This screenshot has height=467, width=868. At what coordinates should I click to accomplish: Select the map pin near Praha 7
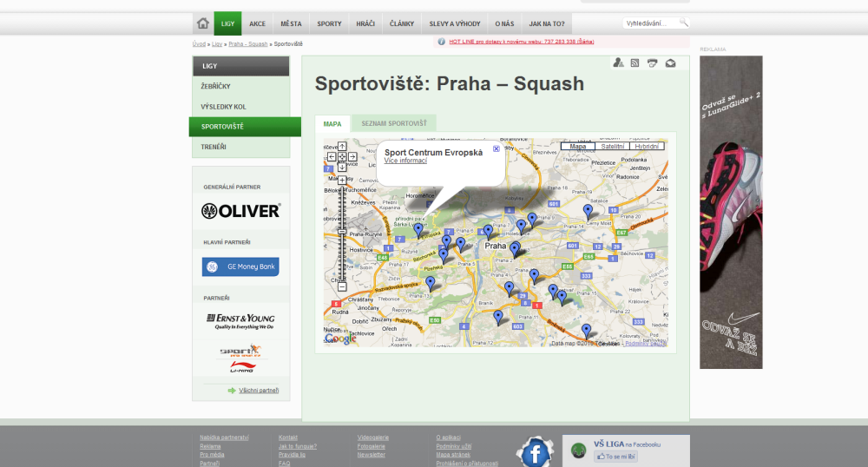[488, 231]
